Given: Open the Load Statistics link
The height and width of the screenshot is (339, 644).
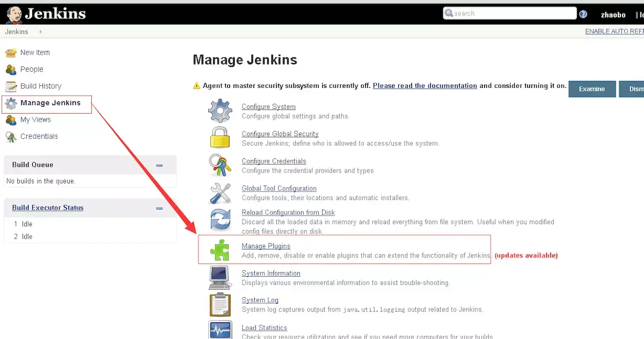Looking at the screenshot, I should [x=264, y=328].
